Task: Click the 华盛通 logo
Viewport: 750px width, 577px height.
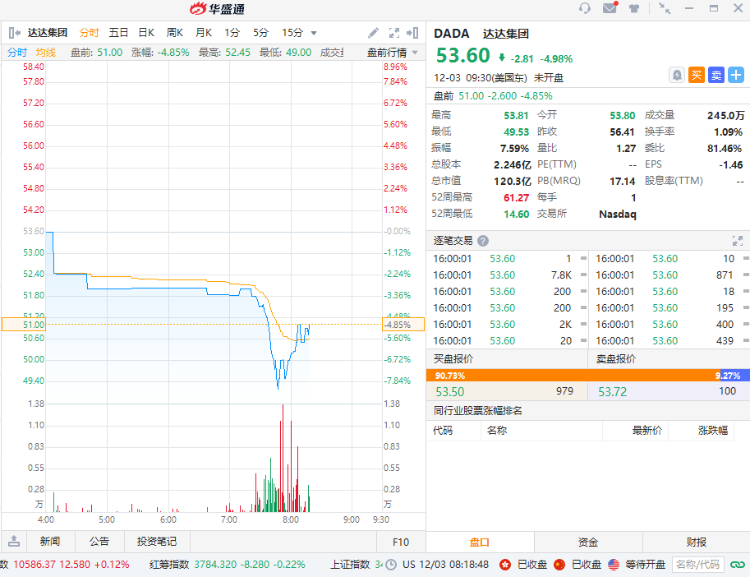Action: [217, 9]
